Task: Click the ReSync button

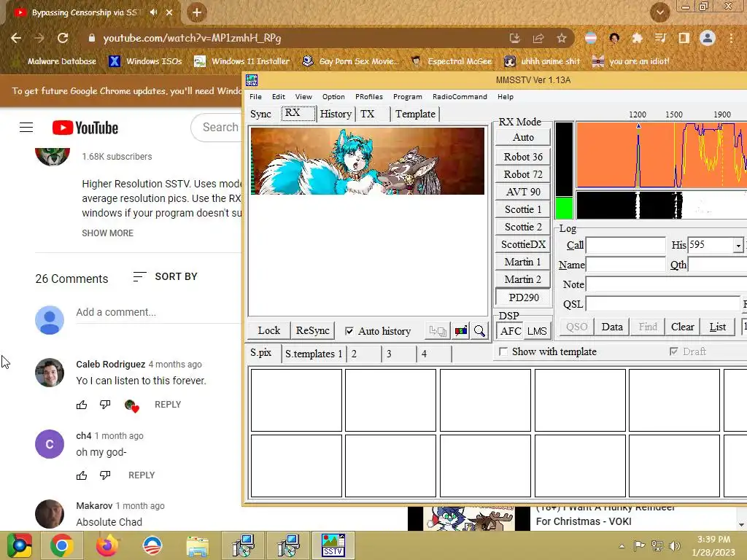Action: (x=312, y=330)
